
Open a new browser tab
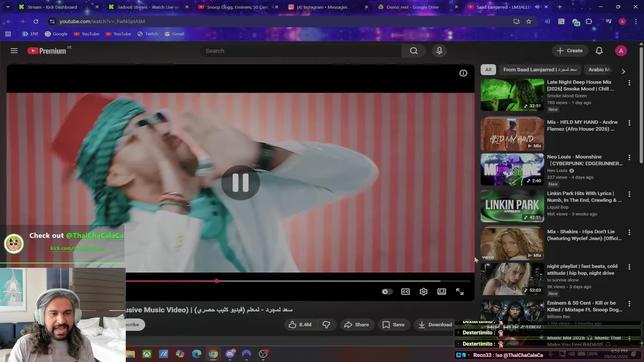[x=559, y=7]
